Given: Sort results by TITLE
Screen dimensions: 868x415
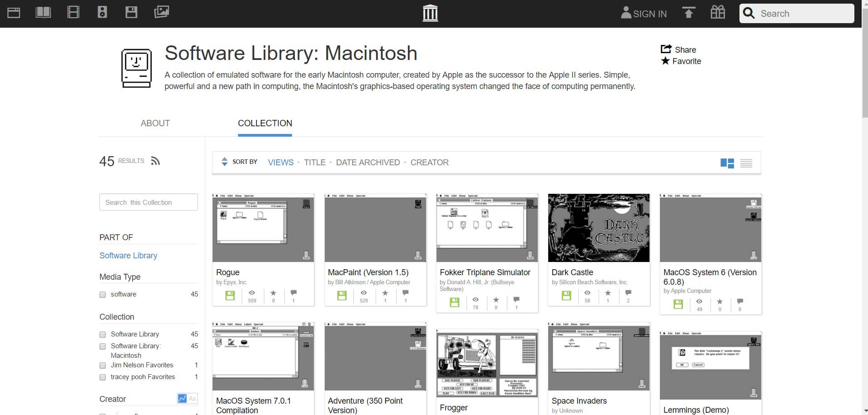Looking at the screenshot, I should click(x=315, y=162).
